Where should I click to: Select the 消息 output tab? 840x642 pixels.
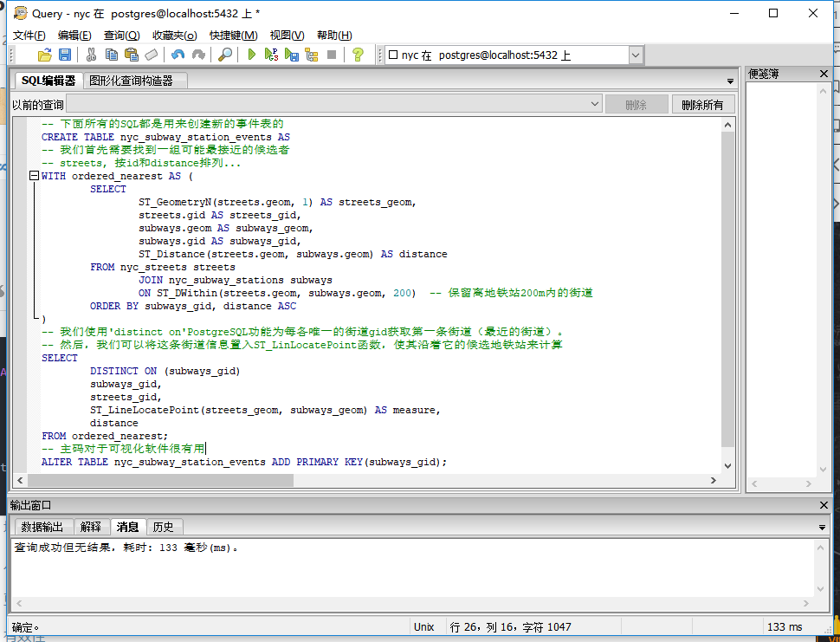[127, 527]
